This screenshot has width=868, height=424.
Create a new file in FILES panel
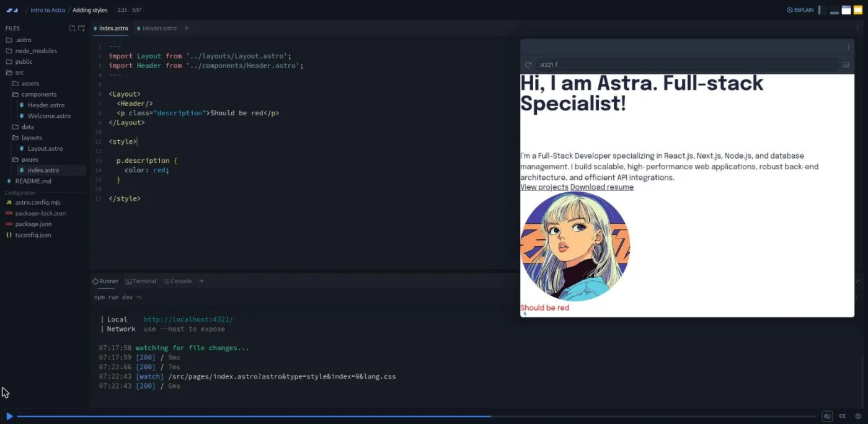point(73,28)
